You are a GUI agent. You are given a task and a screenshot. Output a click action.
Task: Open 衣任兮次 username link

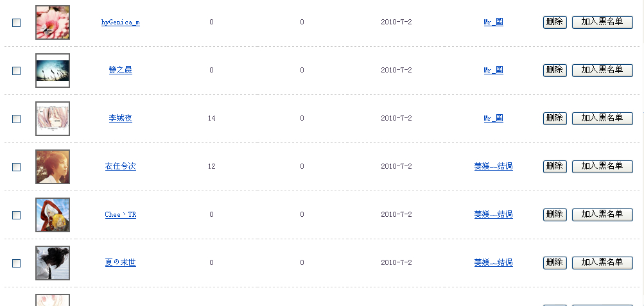(x=120, y=167)
